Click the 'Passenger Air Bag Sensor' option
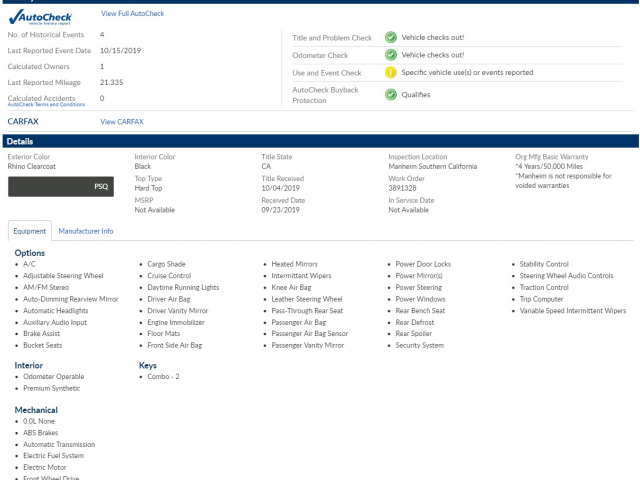The width and height of the screenshot is (640, 480). [310, 334]
